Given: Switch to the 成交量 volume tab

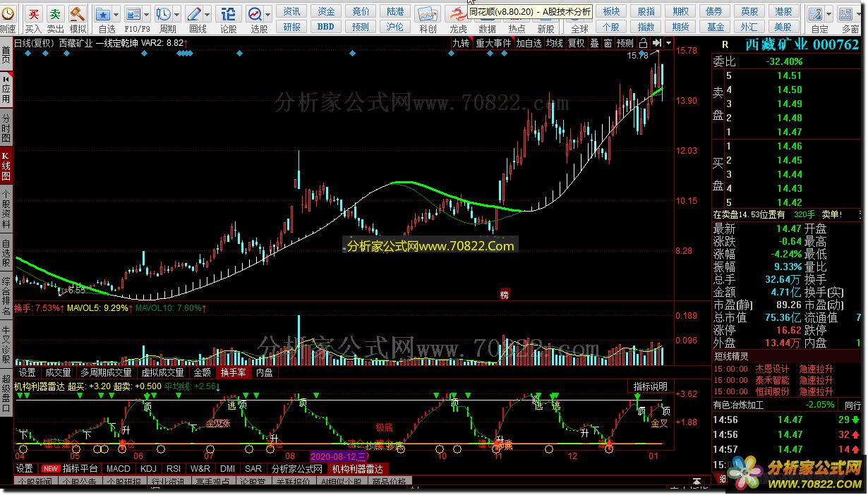Looking at the screenshot, I should pyautogui.click(x=58, y=372).
